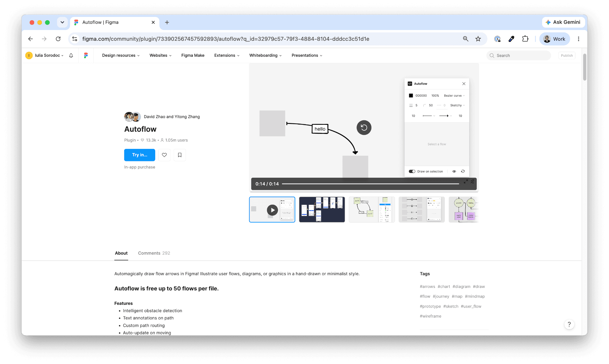Reload the page
609x364 pixels.
click(x=58, y=39)
